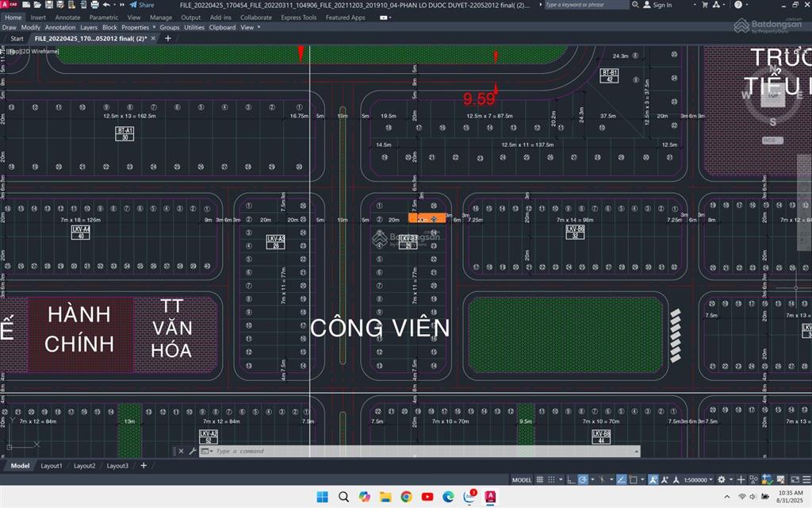Expand the Modify panel
This screenshot has width=812, height=508.
pos(31,27)
